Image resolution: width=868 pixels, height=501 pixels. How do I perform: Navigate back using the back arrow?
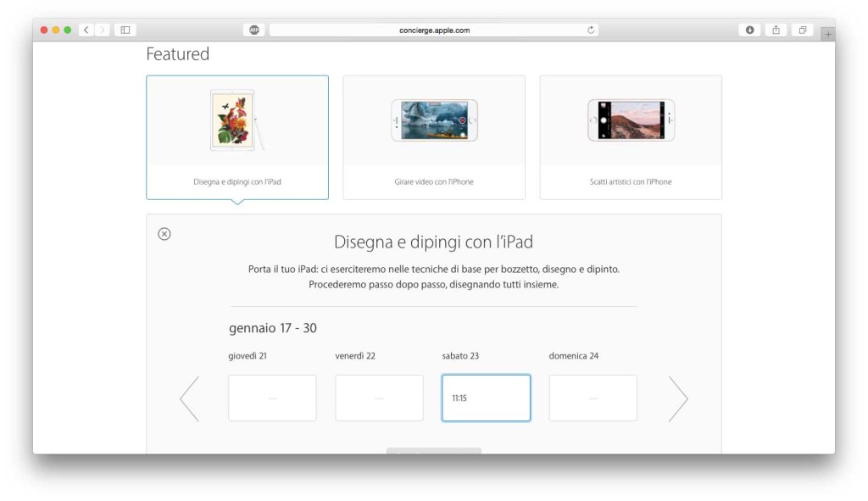click(x=85, y=29)
